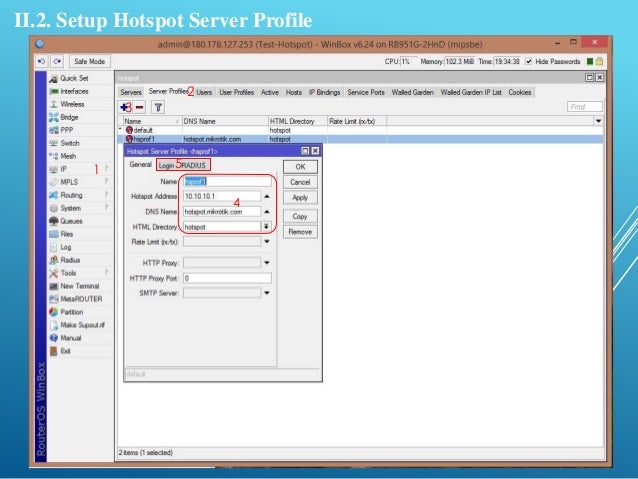Click the redo arrow icon in toolbar
The image size is (638, 479).
[57, 61]
